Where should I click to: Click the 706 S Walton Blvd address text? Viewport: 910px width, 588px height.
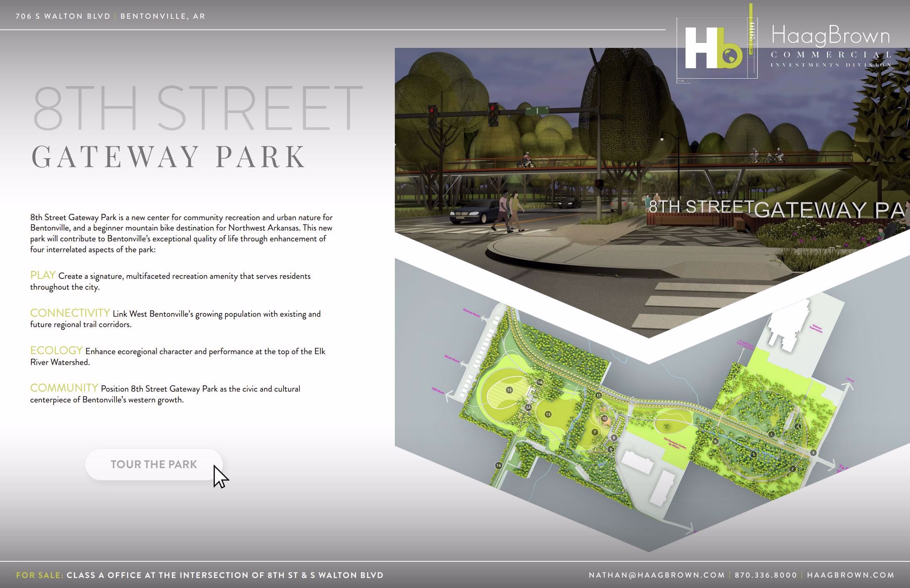(62, 16)
